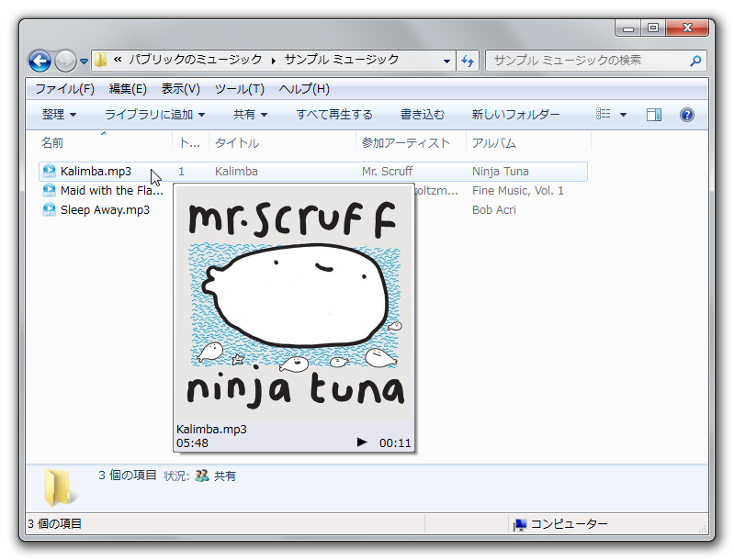This screenshot has height=560, width=734.
Task: Click the refresh button beside address bar
Action: tap(468, 61)
